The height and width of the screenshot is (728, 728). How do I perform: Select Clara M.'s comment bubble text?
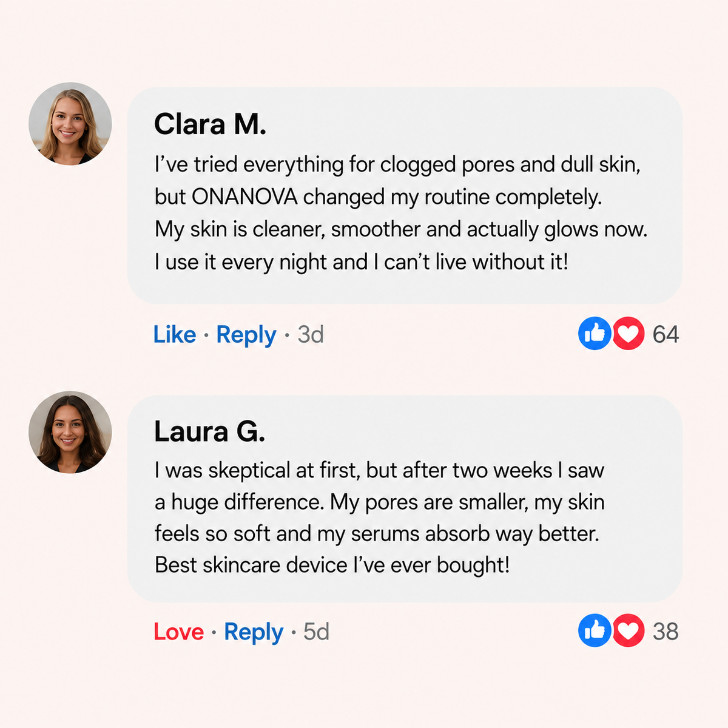tap(401, 213)
